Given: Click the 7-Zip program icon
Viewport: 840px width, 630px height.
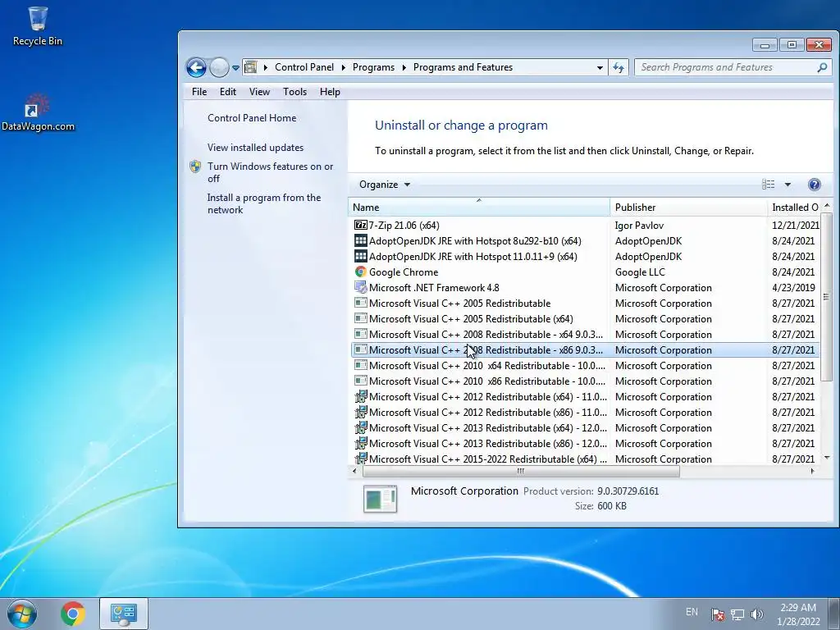Looking at the screenshot, I should coord(361,225).
